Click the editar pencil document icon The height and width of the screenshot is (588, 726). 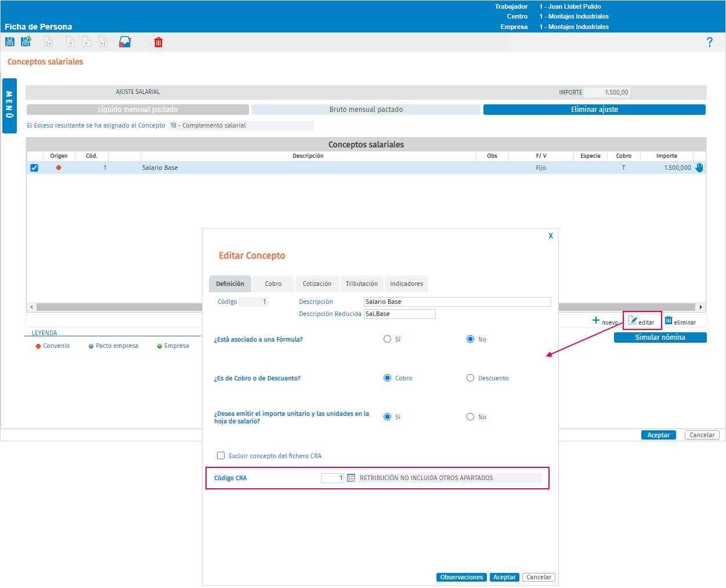(633, 321)
